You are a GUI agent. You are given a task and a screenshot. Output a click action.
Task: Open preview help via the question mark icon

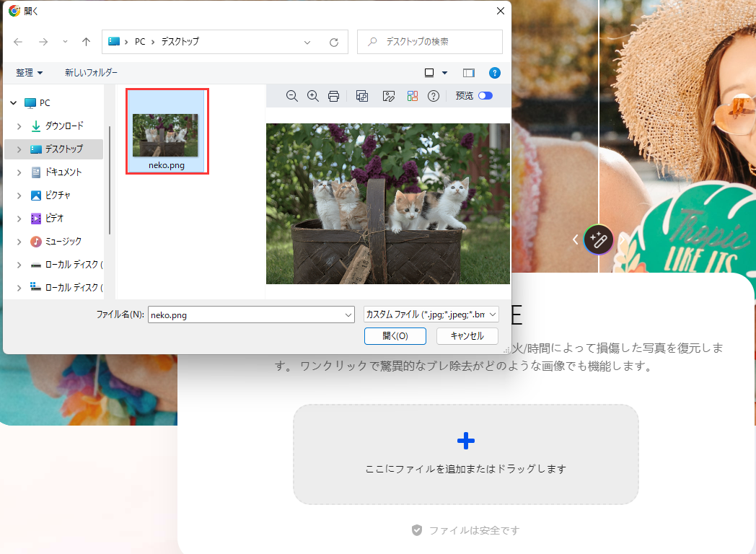[433, 95]
